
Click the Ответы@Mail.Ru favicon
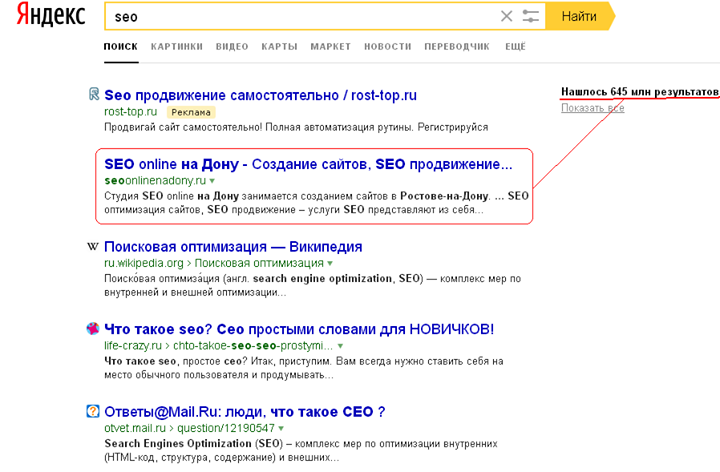click(93, 411)
